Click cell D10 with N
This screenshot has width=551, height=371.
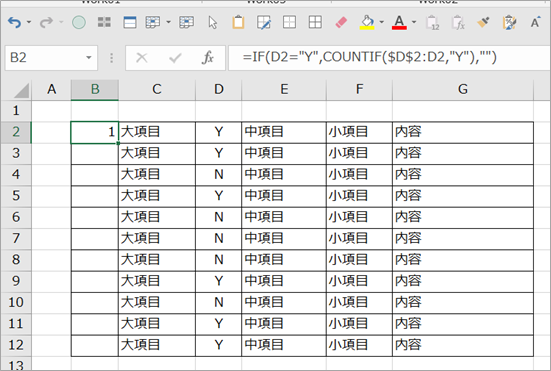point(219,303)
